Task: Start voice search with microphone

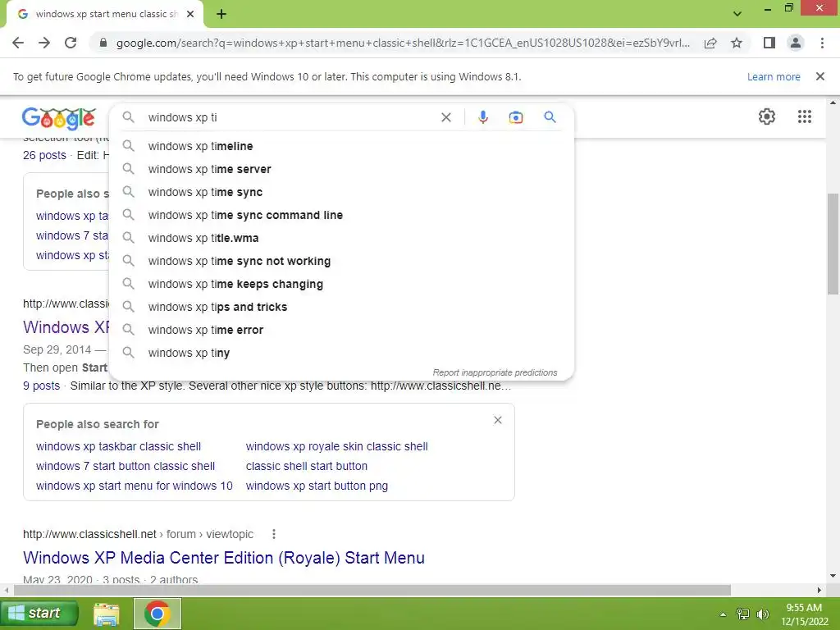Action: [x=482, y=117]
